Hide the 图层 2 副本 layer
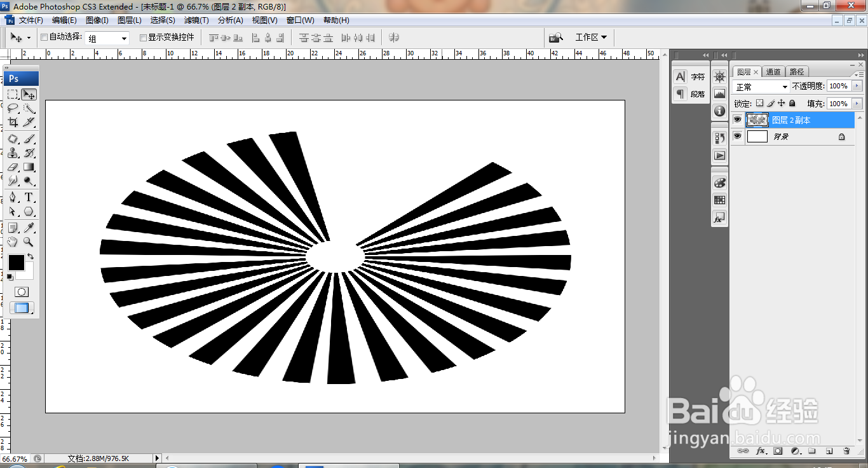868x468 pixels. pos(737,120)
